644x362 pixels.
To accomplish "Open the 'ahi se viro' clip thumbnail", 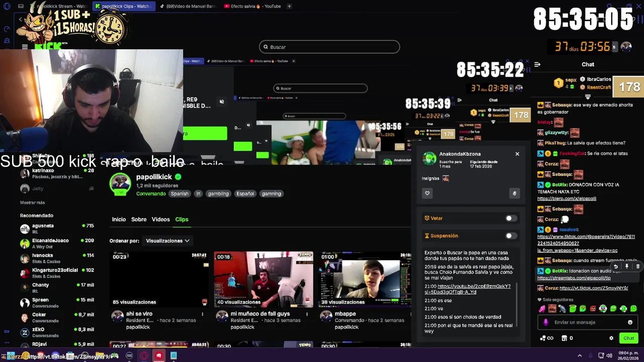I will tap(159, 279).
